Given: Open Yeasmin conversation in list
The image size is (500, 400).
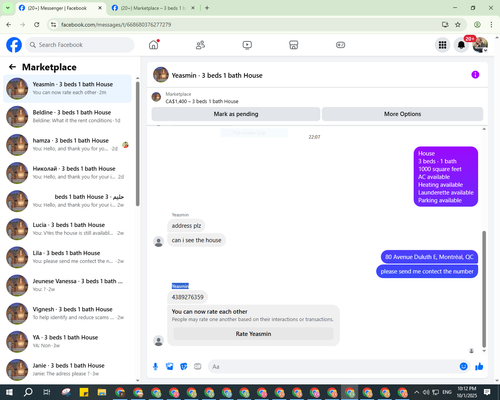Looking at the screenshot, I should (67, 88).
